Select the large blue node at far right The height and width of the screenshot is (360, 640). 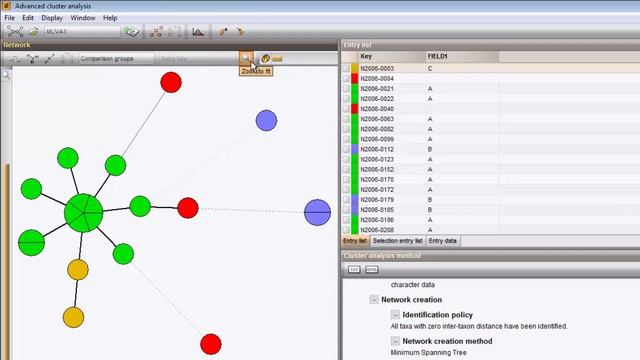318,212
